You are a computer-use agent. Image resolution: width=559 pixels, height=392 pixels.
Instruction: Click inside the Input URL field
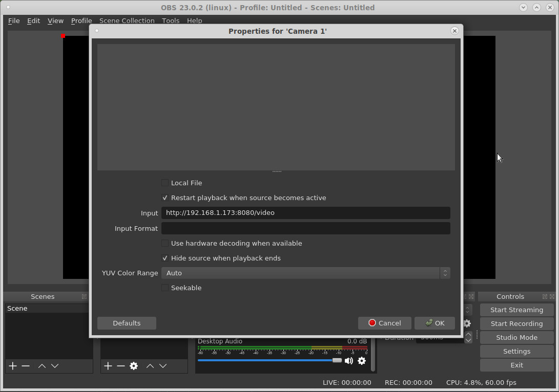pyautogui.click(x=305, y=213)
